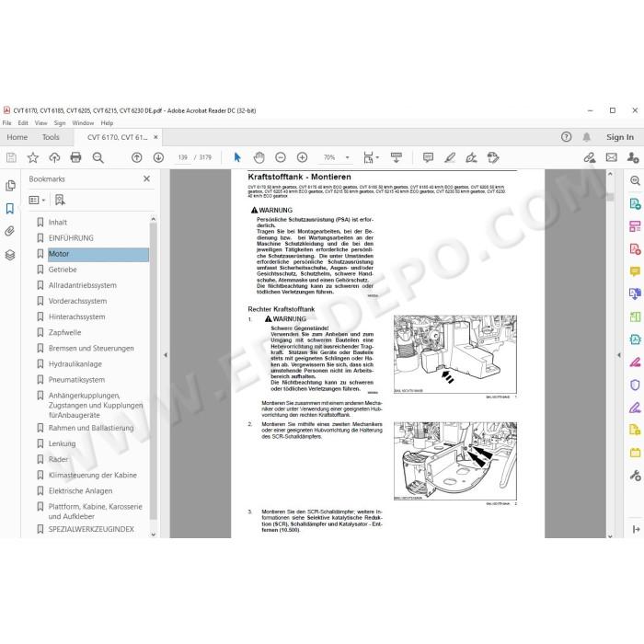Screen dimensions: 644x644
Task: Click the scrolling mode toolbar icon
Action: (x=397, y=157)
